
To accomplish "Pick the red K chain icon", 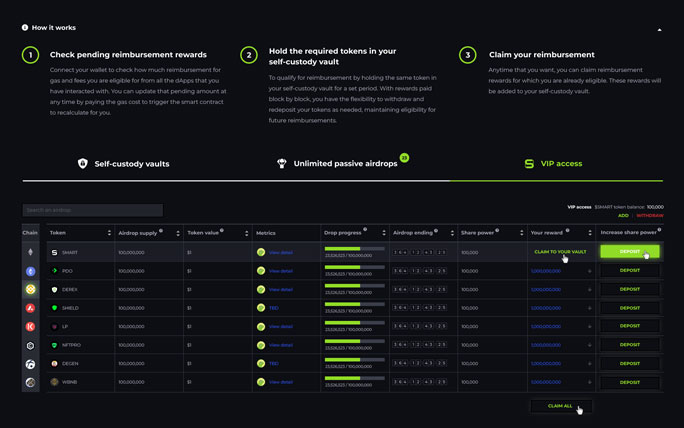I will 30,327.
